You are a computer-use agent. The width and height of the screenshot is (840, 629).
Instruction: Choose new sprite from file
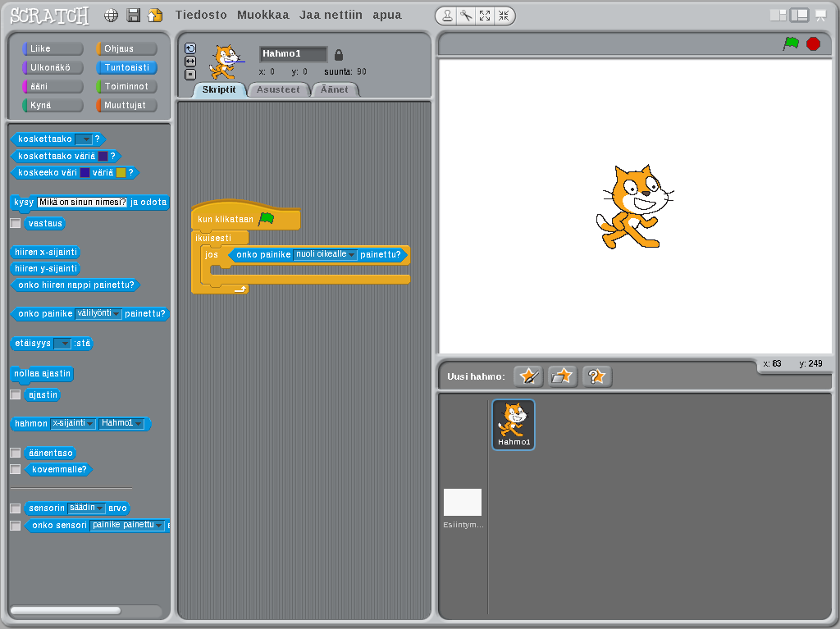pos(562,376)
